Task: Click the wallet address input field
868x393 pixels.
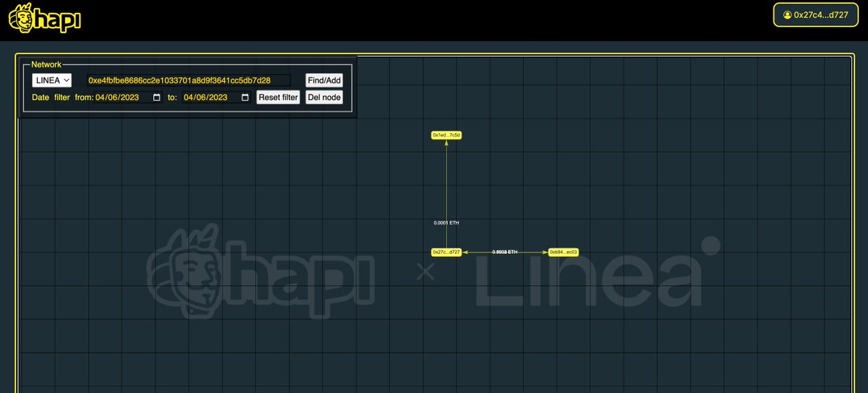Action: coord(188,80)
